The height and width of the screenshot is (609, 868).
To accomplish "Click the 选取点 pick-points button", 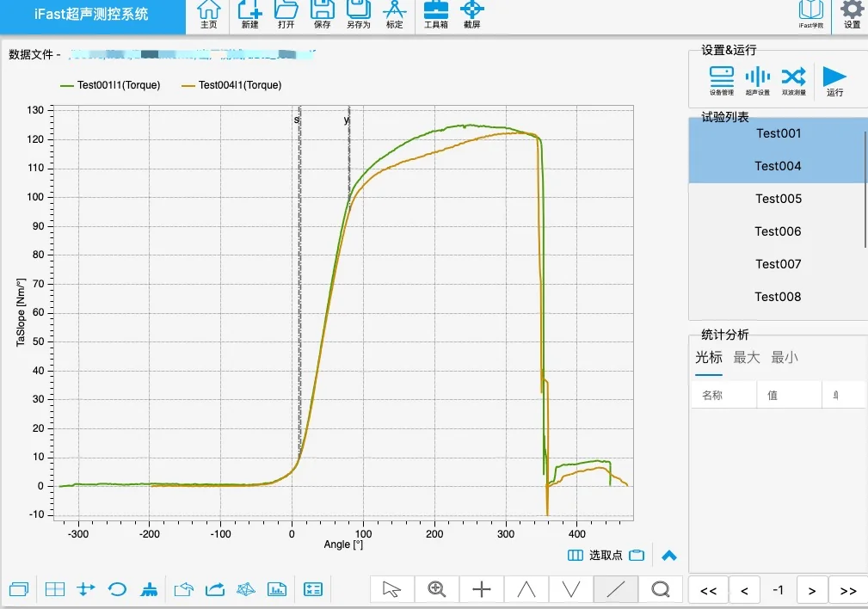I will pyautogui.click(x=606, y=556).
